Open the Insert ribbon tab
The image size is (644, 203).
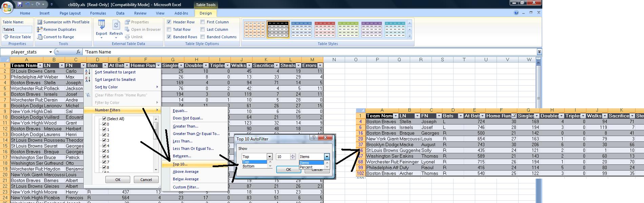[44, 13]
